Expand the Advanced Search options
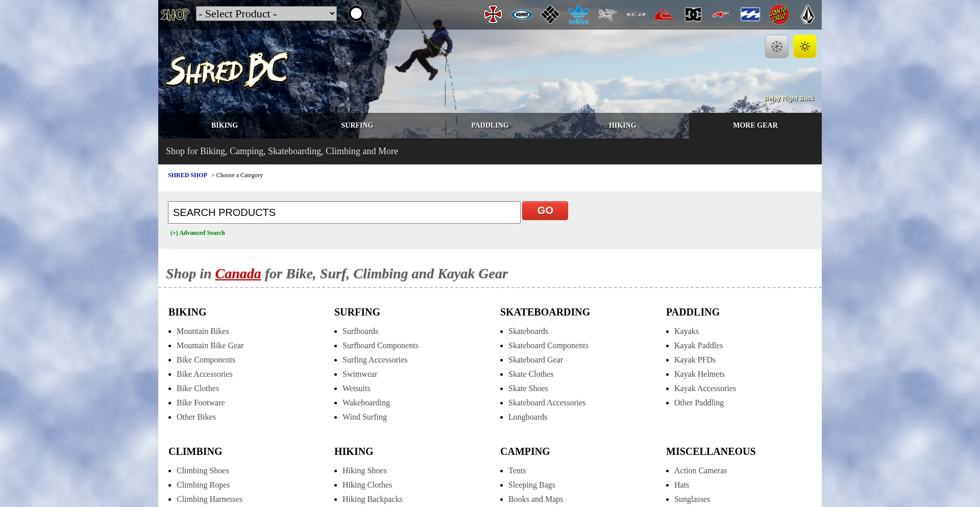Screen dimensions: 980x507 pos(198,233)
